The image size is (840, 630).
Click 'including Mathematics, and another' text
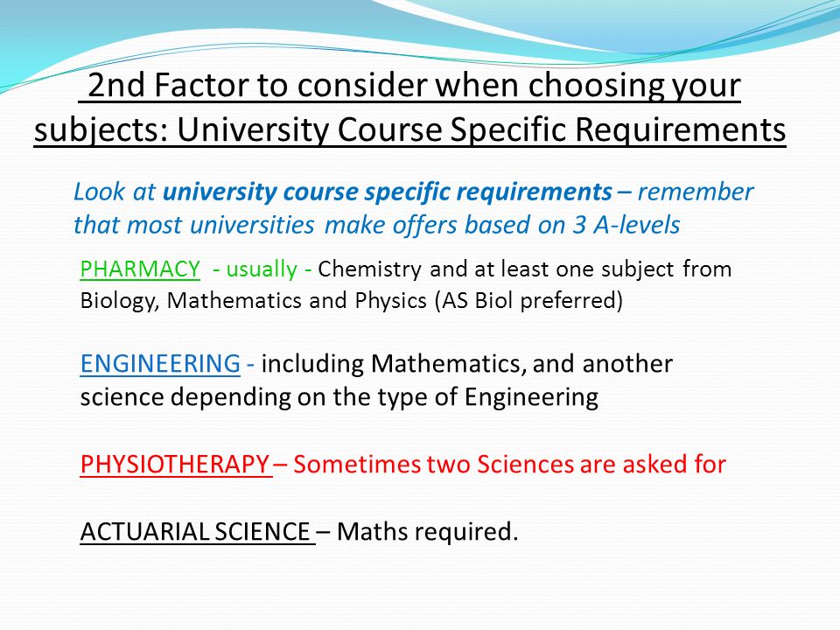pyautogui.click(x=466, y=363)
